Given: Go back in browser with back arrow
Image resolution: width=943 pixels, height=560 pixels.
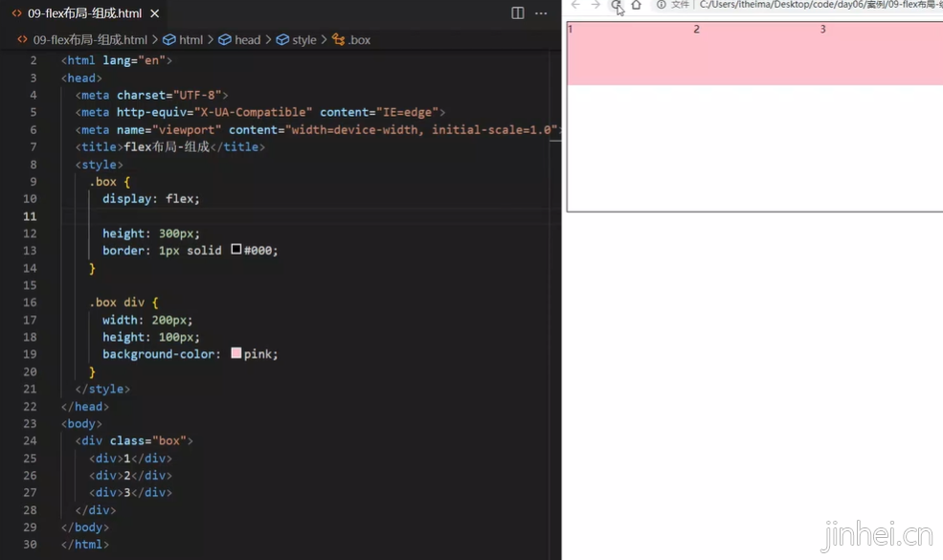Looking at the screenshot, I should 575,5.
